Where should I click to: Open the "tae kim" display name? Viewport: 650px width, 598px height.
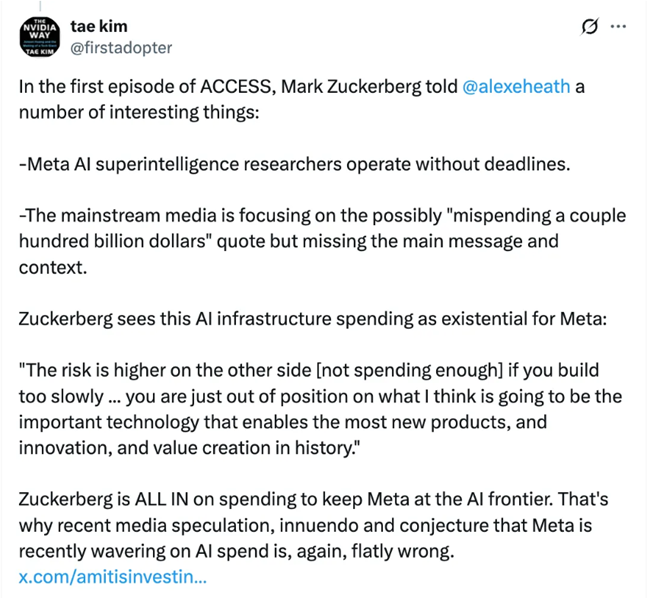[x=99, y=25]
